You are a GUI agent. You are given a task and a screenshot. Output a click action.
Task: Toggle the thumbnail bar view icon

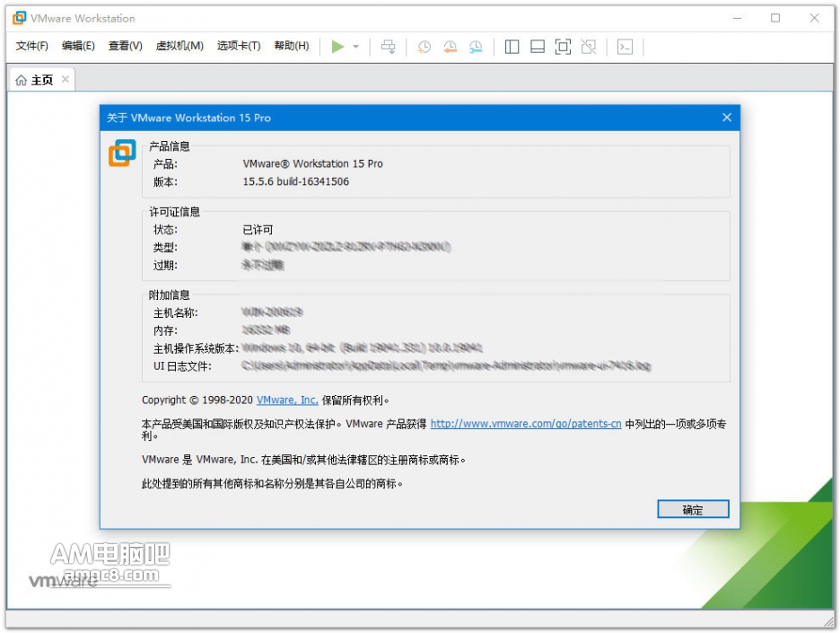(538, 47)
